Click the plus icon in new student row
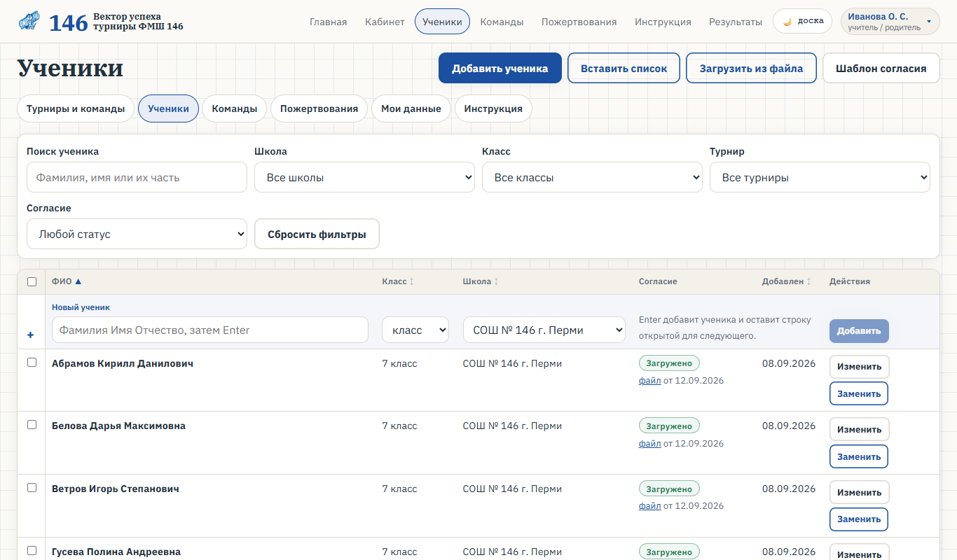This screenshot has height=560, width=957. [30, 335]
